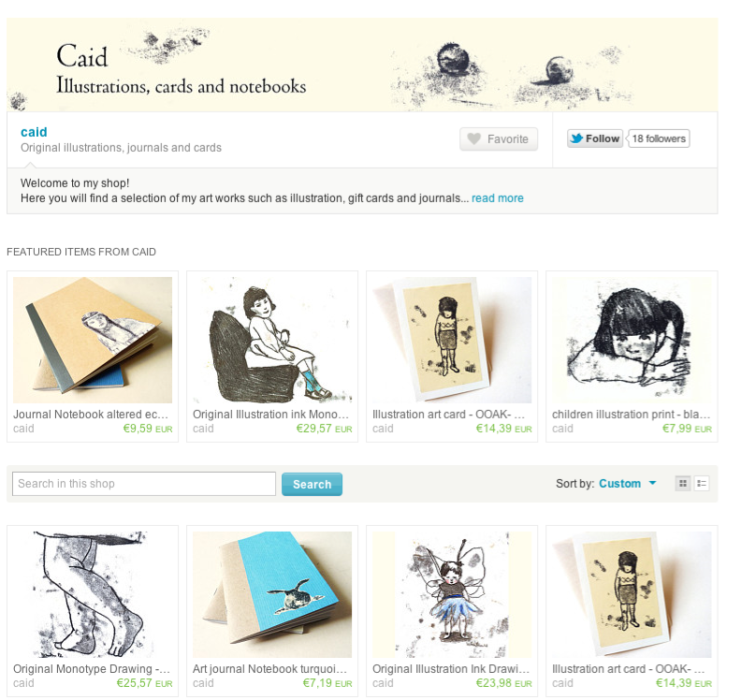Open fairy Original Illustration Ink Drawing thumbnail
The height and width of the screenshot is (700, 756).
(452, 594)
